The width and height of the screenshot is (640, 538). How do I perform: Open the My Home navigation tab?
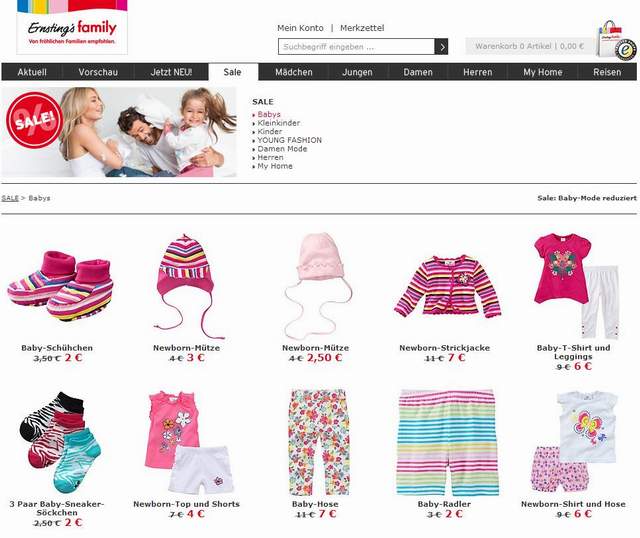542,72
